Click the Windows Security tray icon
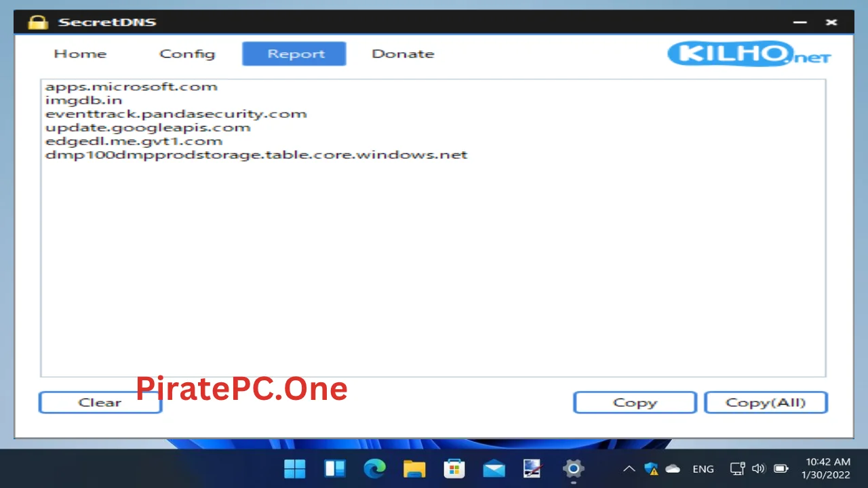868x488 pixels. 652,468
